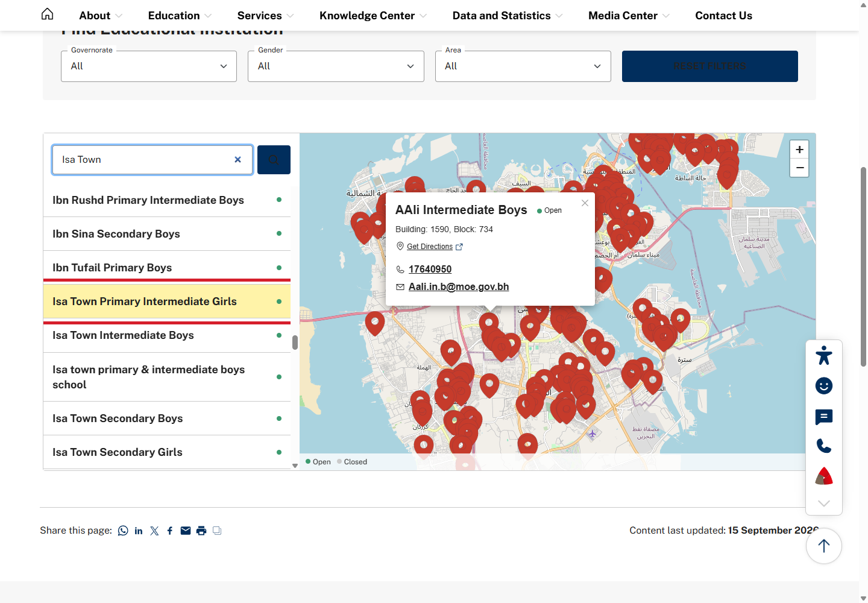Open the Contact Us page

[723, 16]
